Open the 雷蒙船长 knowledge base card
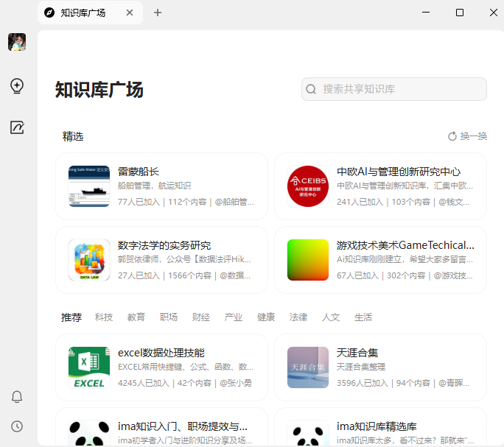The height and width of the screenshot is (447, 504). (161, 186)
